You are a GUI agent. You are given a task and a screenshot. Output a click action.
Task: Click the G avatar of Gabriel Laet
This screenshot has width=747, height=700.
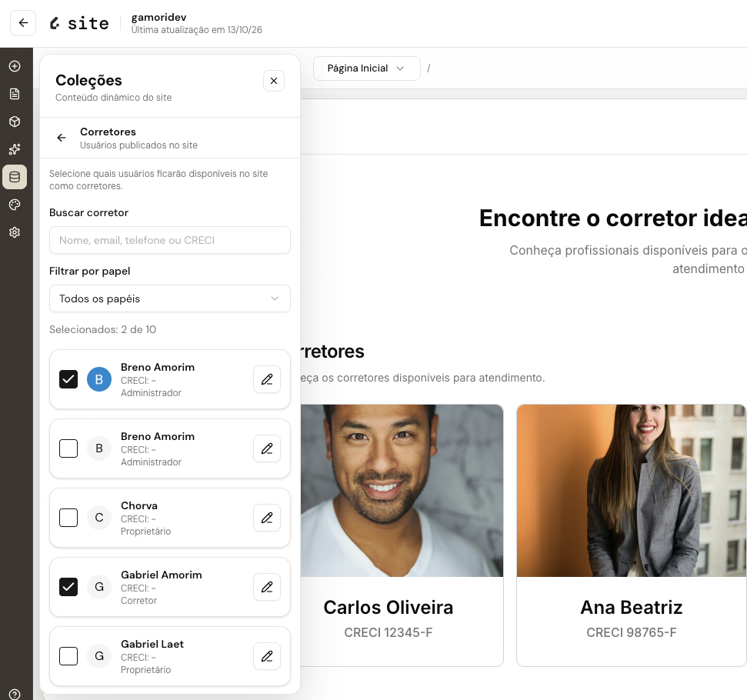(x=99, y=656)
